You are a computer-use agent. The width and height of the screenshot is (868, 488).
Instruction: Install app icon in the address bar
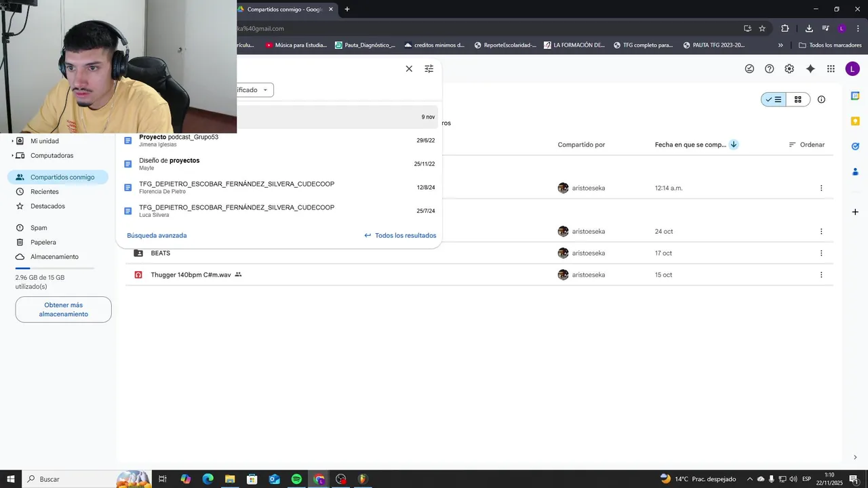[x=747, y=28]
